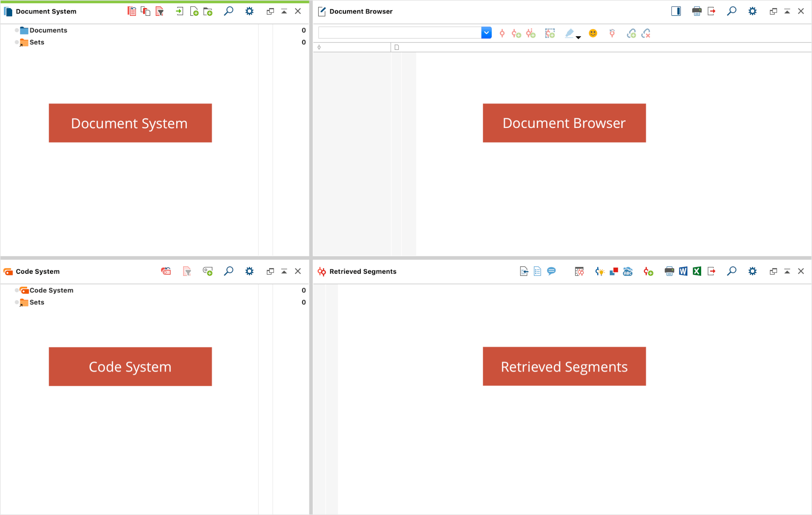812x515 pixels.
Task: Select Sets in the Code System tree
Action: (x=37, y=302)
